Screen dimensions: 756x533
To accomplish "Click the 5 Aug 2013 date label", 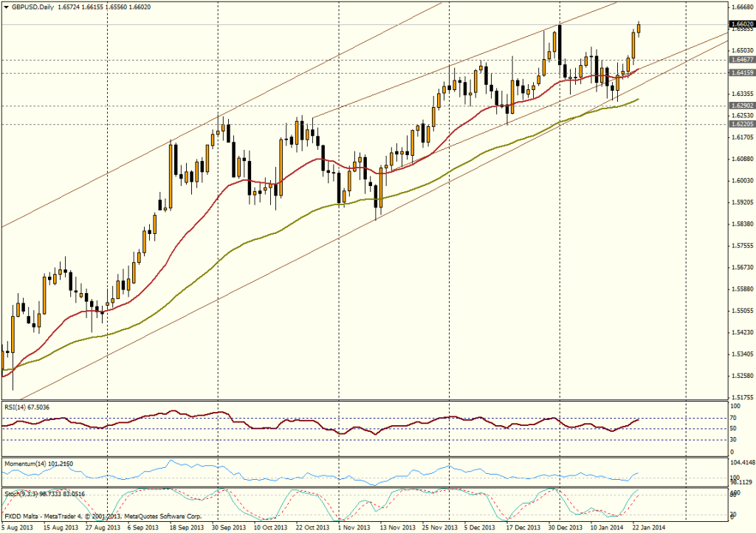I will tap(16, 529).
